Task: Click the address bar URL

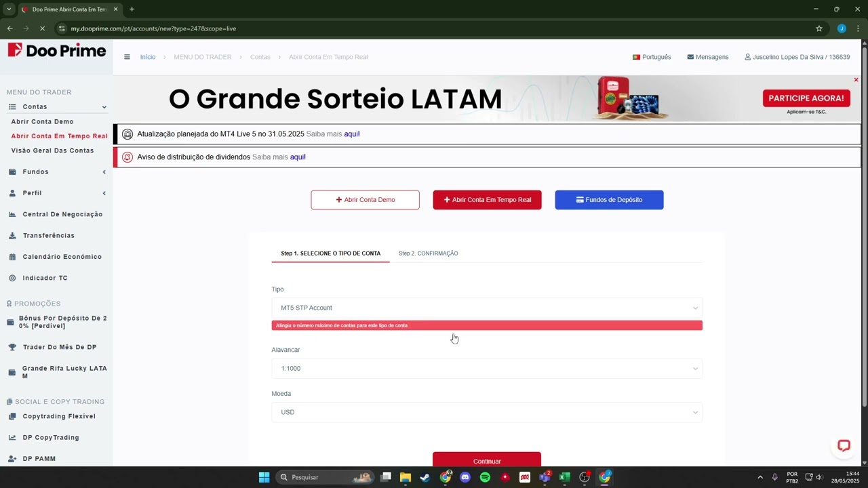Action: click(153, 28)
